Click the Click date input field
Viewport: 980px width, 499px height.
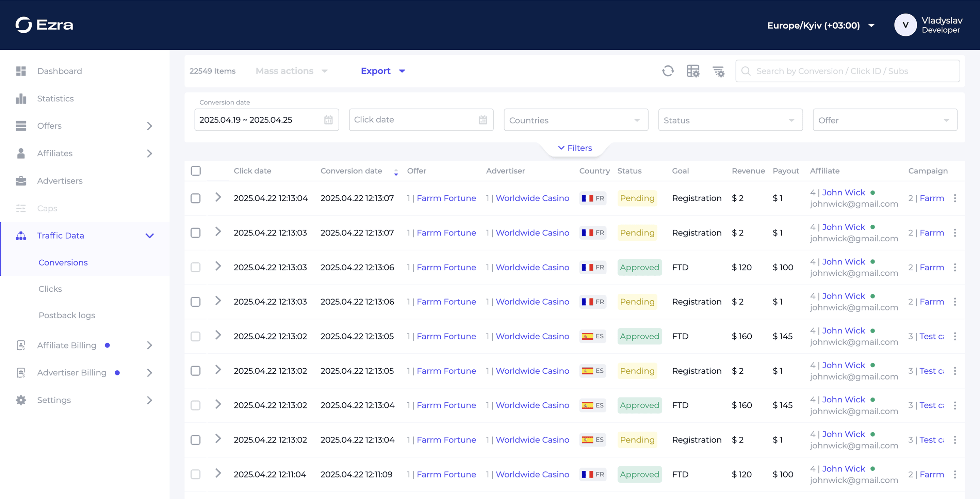[x=421, y=120]
